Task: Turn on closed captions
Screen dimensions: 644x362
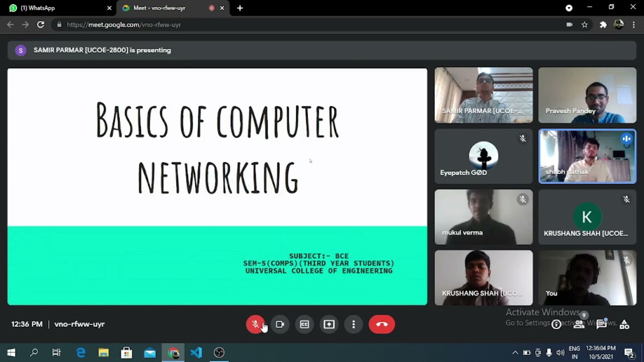Action: point(304,324)
